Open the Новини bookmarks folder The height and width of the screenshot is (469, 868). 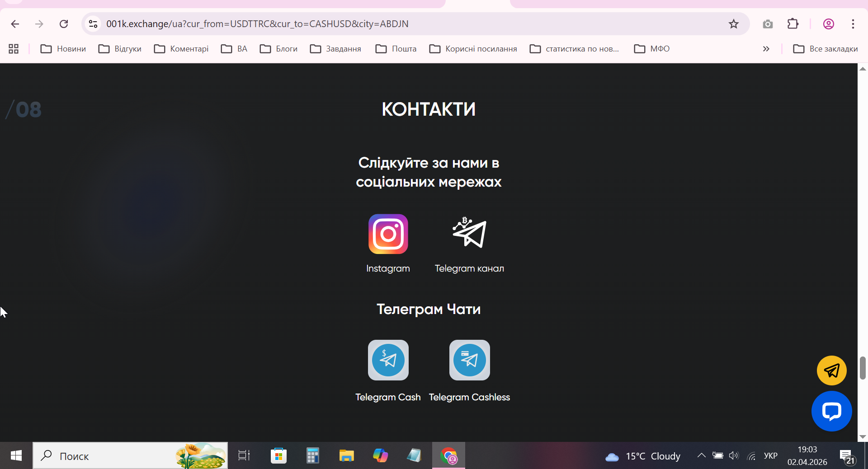[x=63, y=49]
